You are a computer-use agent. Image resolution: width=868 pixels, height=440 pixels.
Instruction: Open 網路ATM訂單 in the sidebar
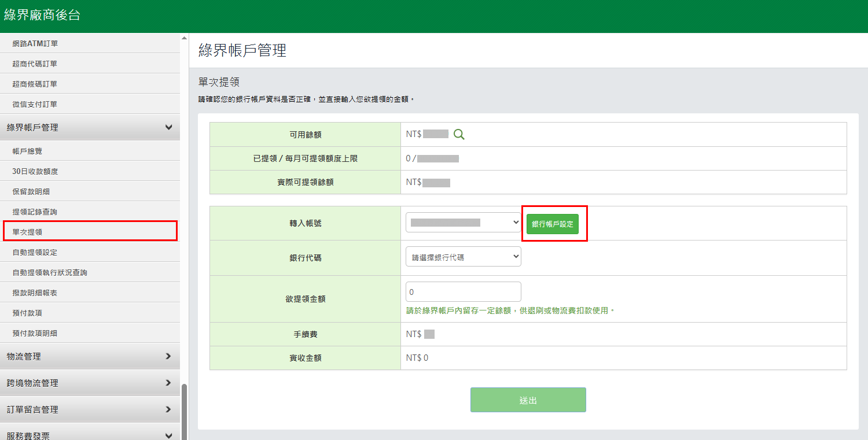point(90,43)
